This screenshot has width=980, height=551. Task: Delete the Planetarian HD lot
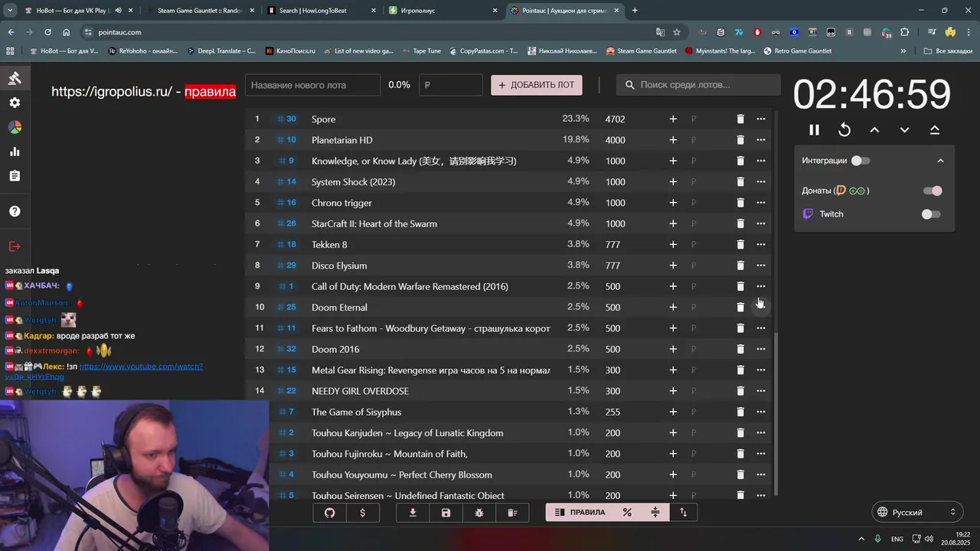coord(740,140)
